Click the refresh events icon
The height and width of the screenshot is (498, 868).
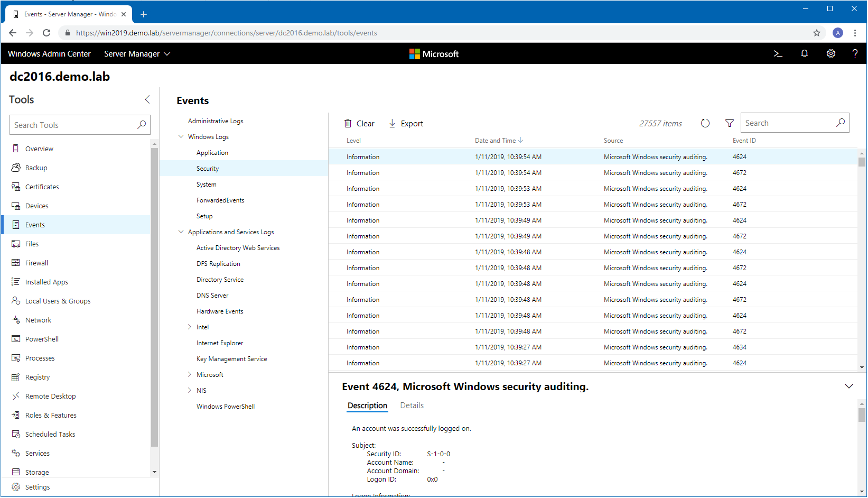[x=705, y=123]
